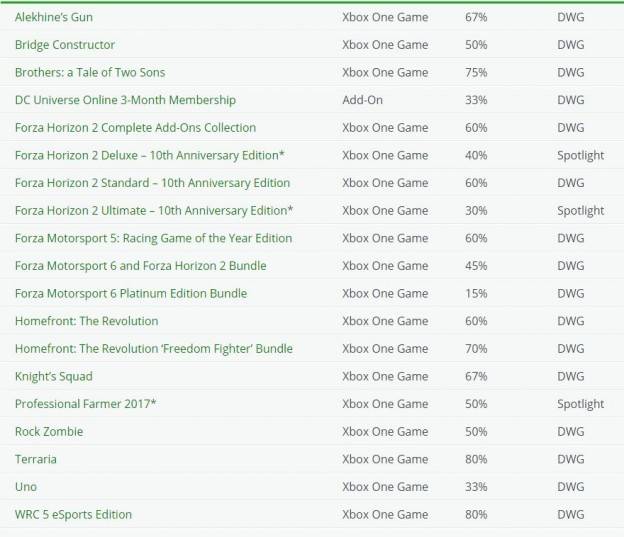
Task: Open the Uno game link
Action: [26, 487]
